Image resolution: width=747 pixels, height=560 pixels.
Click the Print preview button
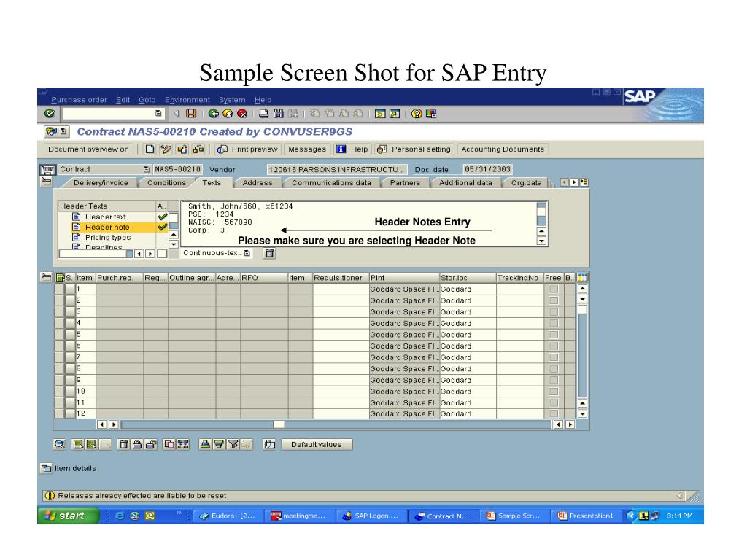(248, 149)
